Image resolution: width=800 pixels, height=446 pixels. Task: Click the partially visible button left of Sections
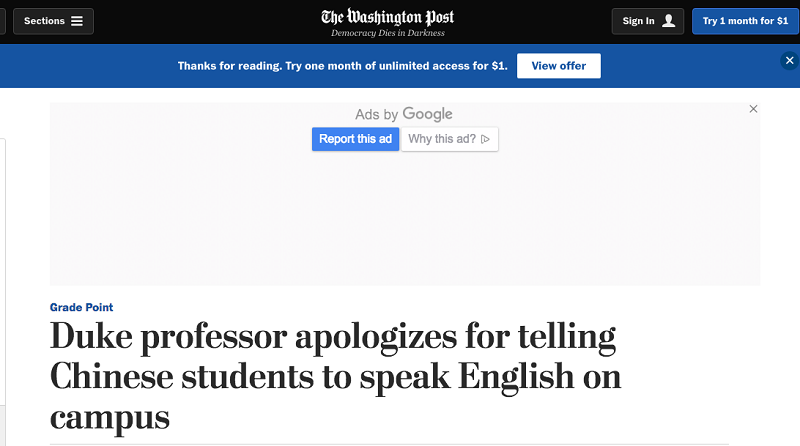(x=2, y=21)
